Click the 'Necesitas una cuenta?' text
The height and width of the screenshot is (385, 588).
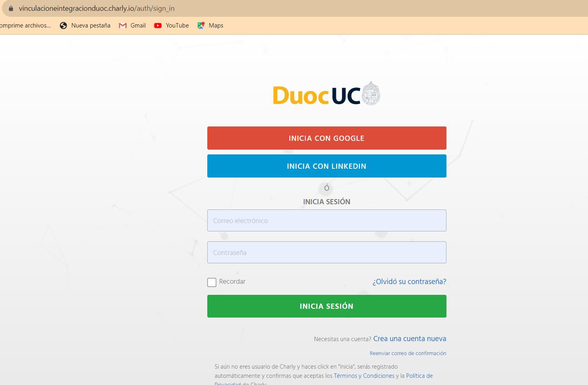coord(342,339)
